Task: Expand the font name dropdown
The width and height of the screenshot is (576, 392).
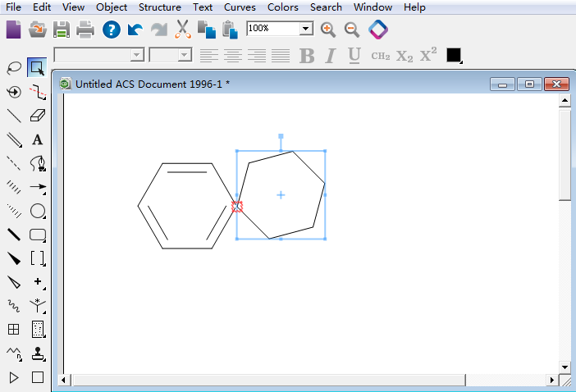Action: tap(137, 55)
